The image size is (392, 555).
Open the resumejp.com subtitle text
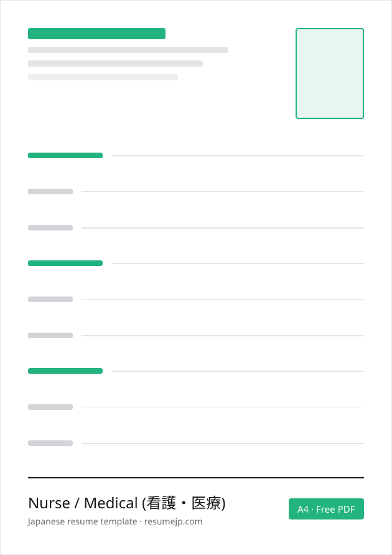point(115,521)
